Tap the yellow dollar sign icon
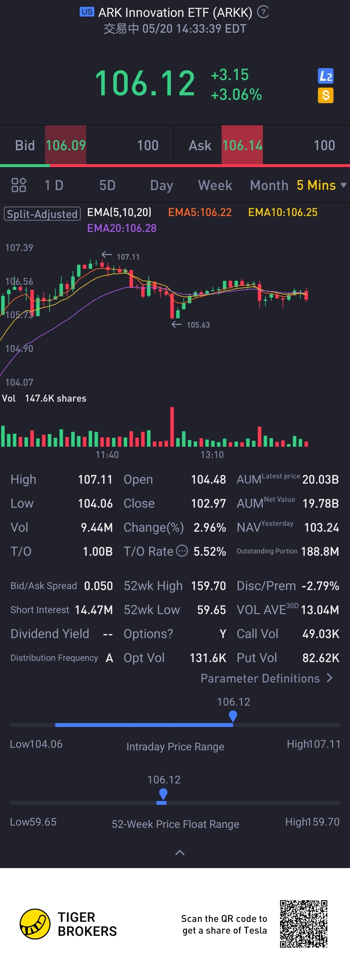 [325, 95]
